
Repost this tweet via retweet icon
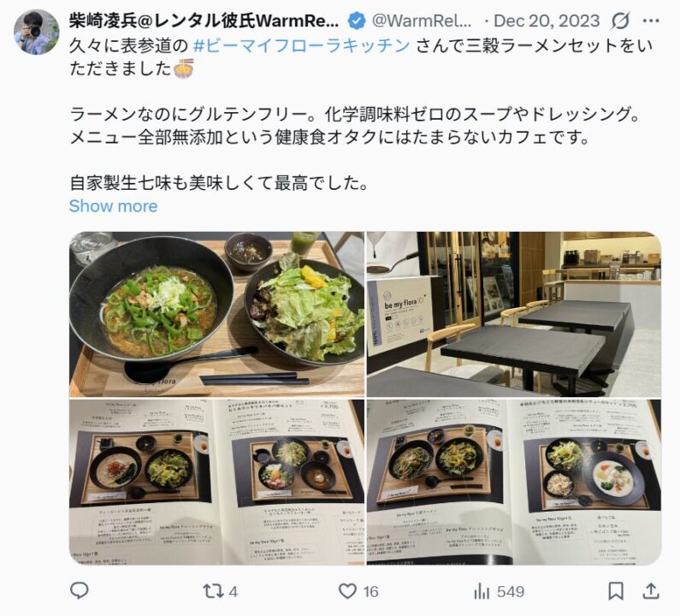(213, 591)
